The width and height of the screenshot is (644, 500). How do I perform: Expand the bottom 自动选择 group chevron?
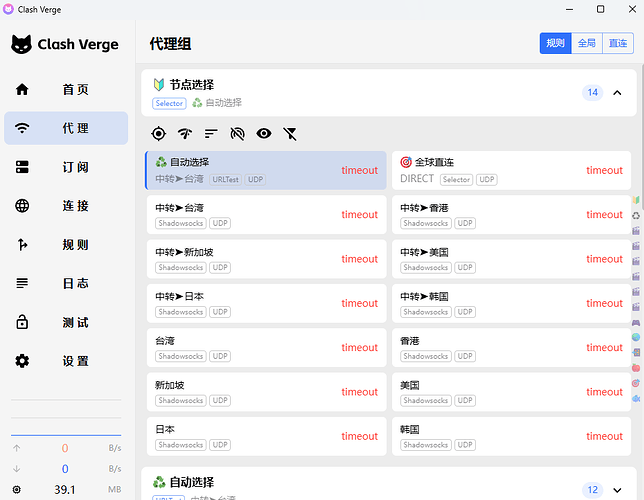617,490
